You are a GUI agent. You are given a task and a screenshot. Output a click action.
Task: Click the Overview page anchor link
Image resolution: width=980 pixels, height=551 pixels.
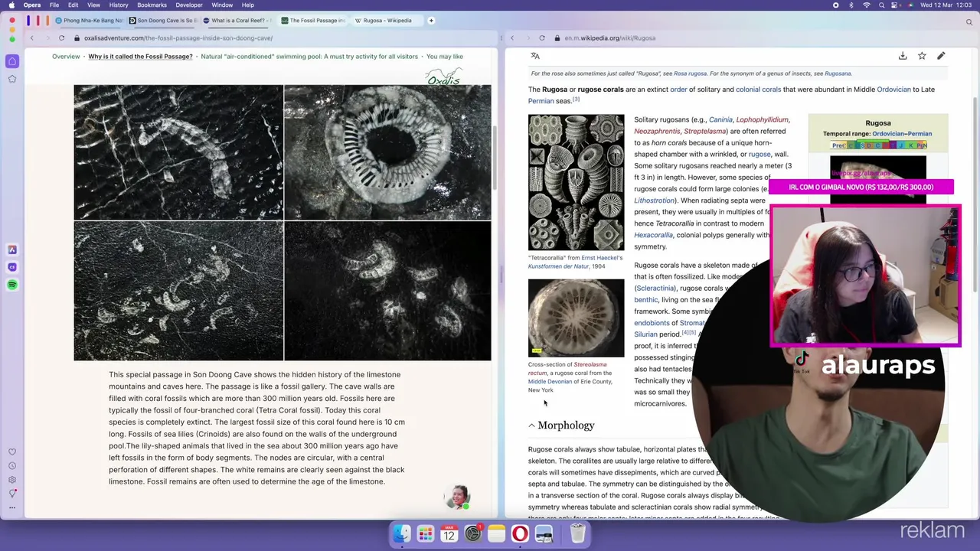[66, 56]
